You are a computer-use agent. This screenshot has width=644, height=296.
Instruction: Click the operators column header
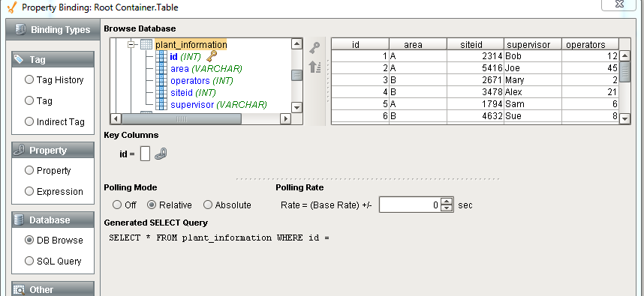pos(590,44)
